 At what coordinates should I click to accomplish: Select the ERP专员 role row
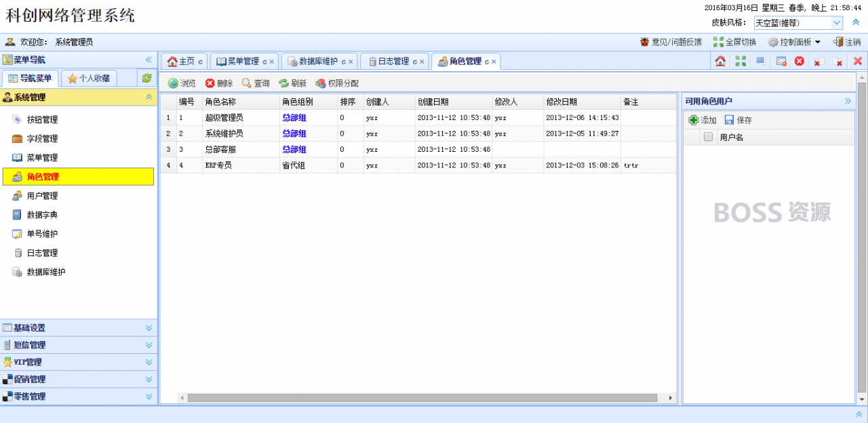pyautogui.click(x=418, y=165)
